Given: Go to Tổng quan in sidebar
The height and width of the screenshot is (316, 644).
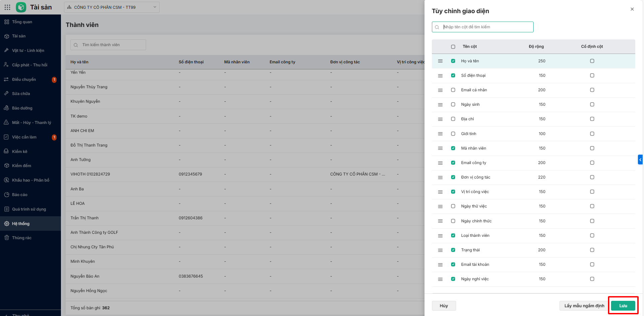Looking at the screenshot, I should pyautogui.click(x=22, y=22).
